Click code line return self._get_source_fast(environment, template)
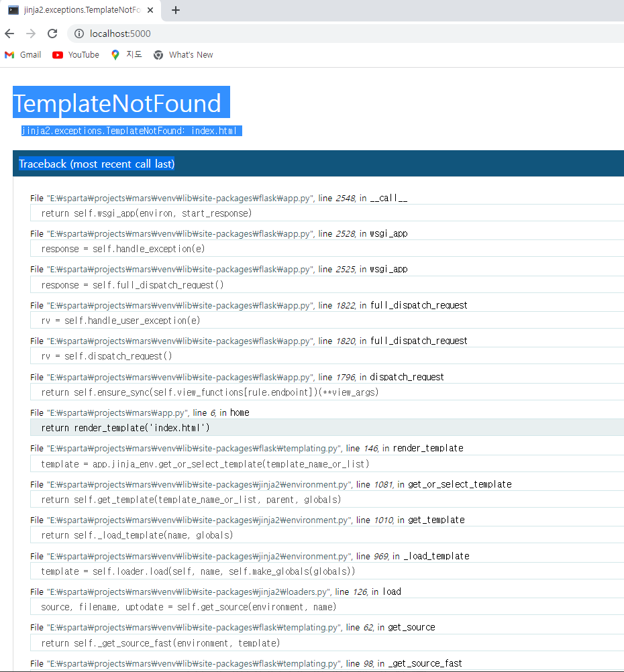The height and width of the screenshot is (672, 624). tap(327, 643)
